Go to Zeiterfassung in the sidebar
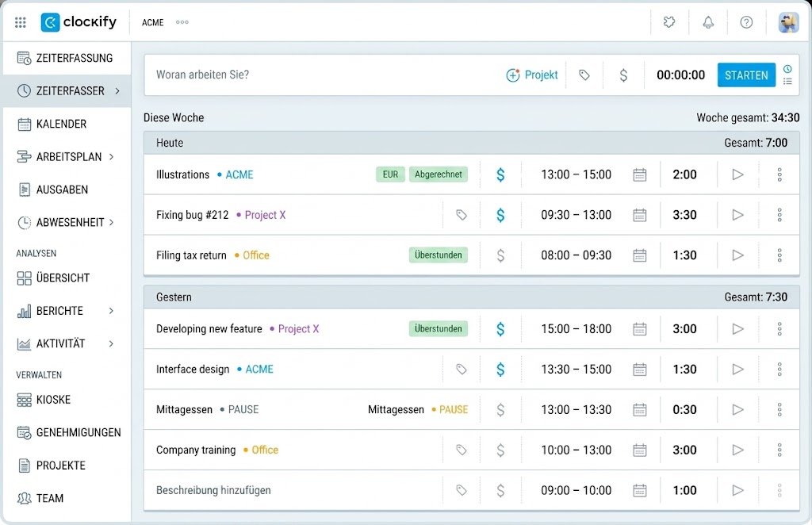 click(67, 58)
